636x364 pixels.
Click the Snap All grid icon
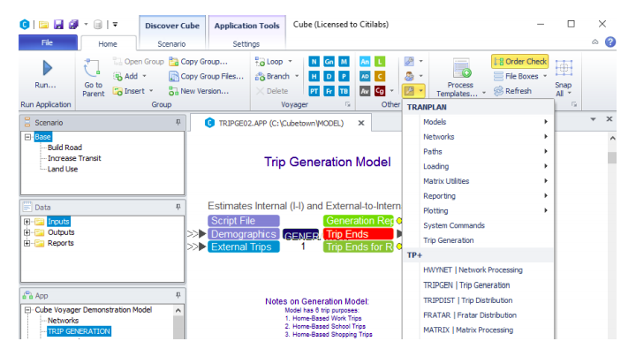[x=563, y=67]
